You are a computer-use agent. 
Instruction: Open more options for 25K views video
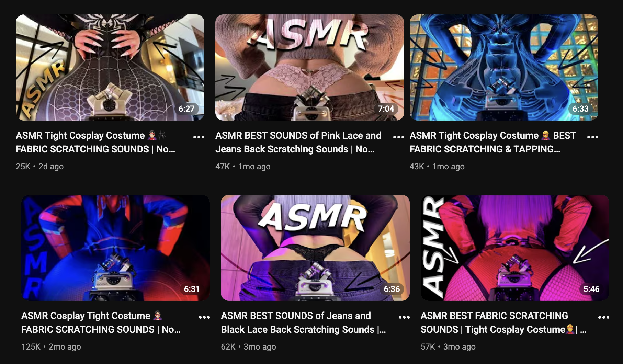[199, 137]
